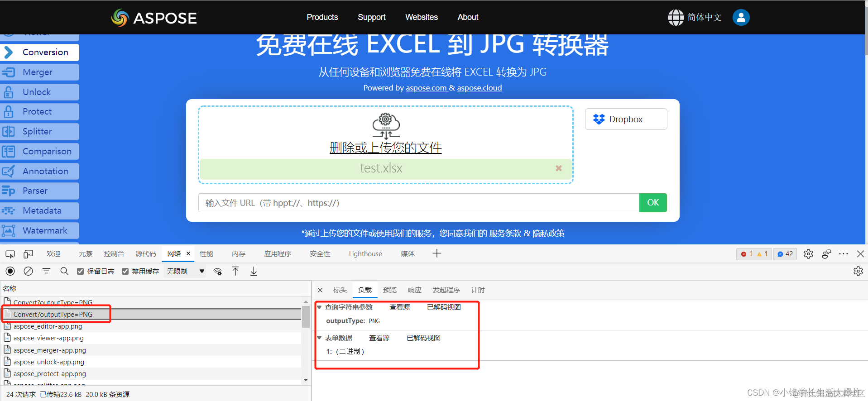The width and height of the screenshot is (868, 401).
Task: Focus the file URL input field
Action: click(418, 203)
